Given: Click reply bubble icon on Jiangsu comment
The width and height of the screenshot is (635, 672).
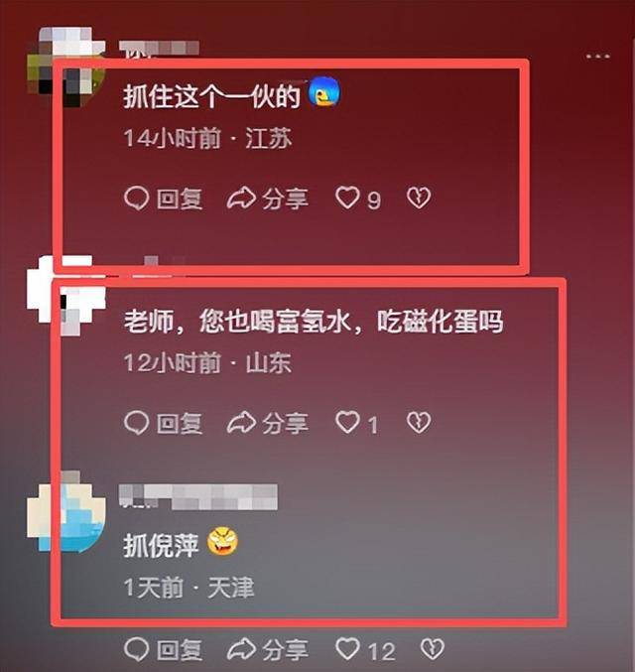Looking at the screenshot, I should point(136,199).
